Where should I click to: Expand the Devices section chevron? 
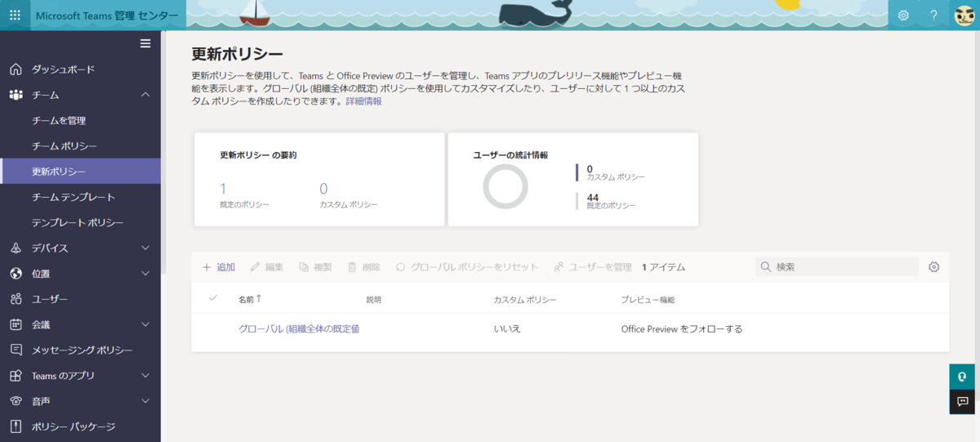click(x=145, y=248)
